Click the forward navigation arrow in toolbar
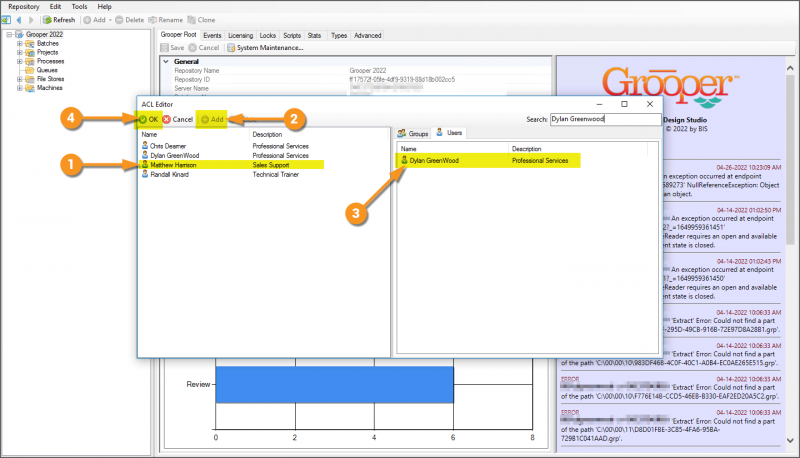Image resolution: width=800 pixels, height=458 pixels. click(31, 20)
